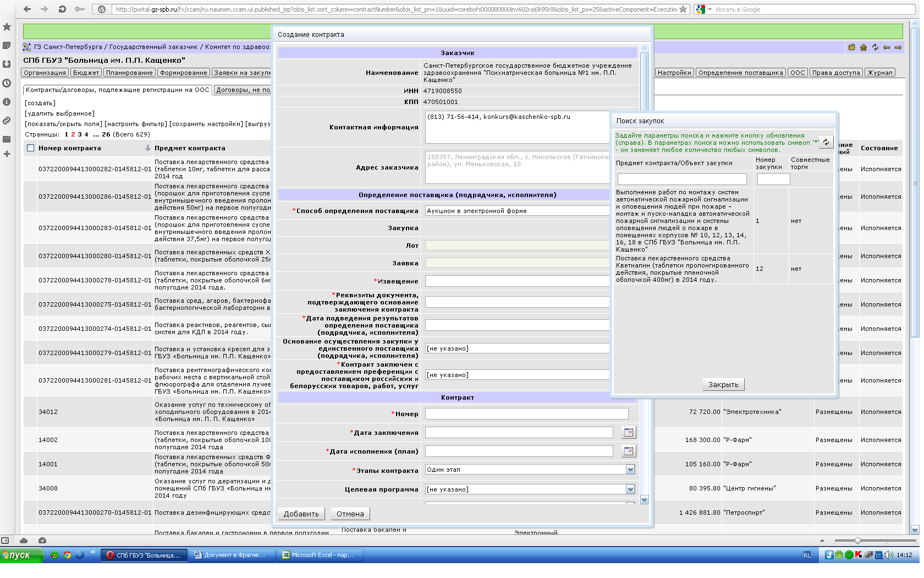Toggle select-all checkbox in contracts table header
Viewport: 924px width, 578px height.
31,148
